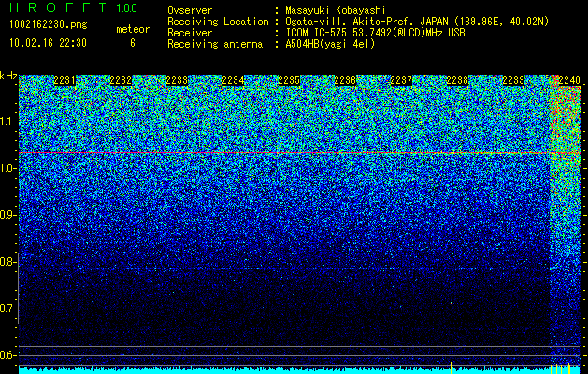This screenshot has height=374, width=588.
Task: Click the 0.9 frequency axis label
Action: tap(8, 215)
